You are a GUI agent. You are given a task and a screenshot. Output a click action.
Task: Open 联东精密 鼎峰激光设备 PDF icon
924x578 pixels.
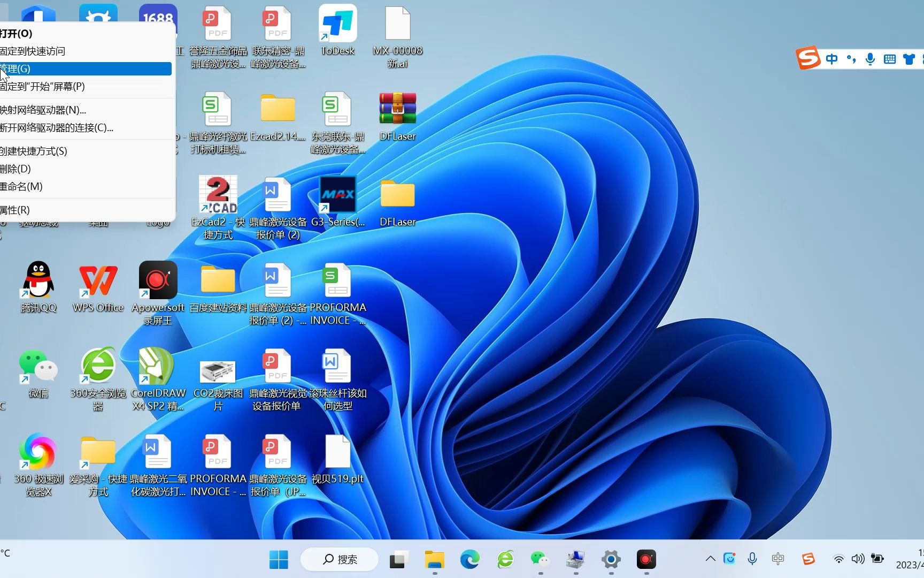276,24
